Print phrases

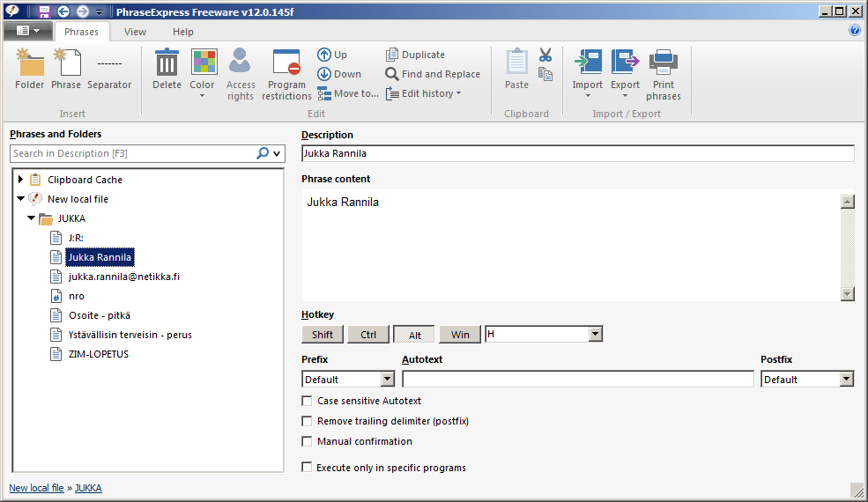point(664,75)
